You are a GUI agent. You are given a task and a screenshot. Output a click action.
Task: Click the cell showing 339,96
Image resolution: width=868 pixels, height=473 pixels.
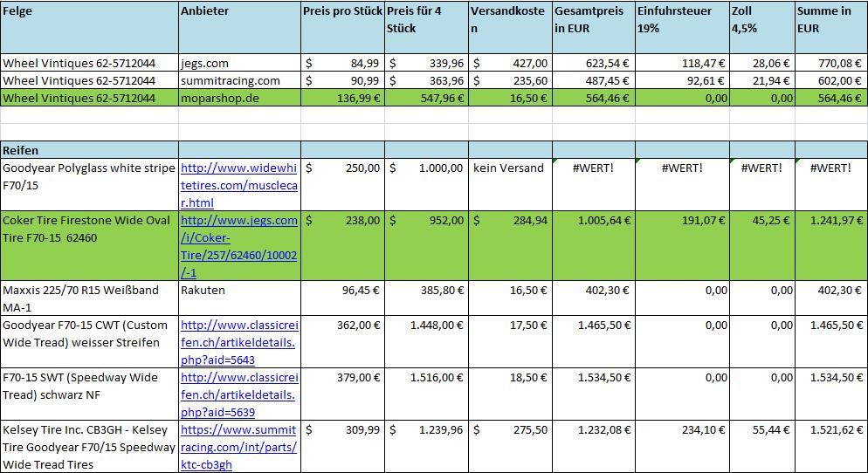pos(427,63)
